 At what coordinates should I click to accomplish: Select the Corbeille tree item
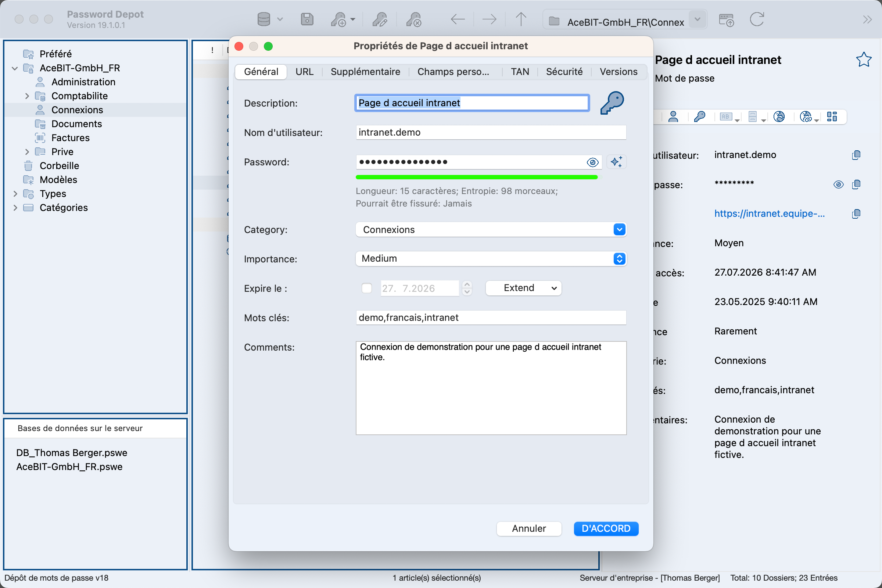pos(59,166)
